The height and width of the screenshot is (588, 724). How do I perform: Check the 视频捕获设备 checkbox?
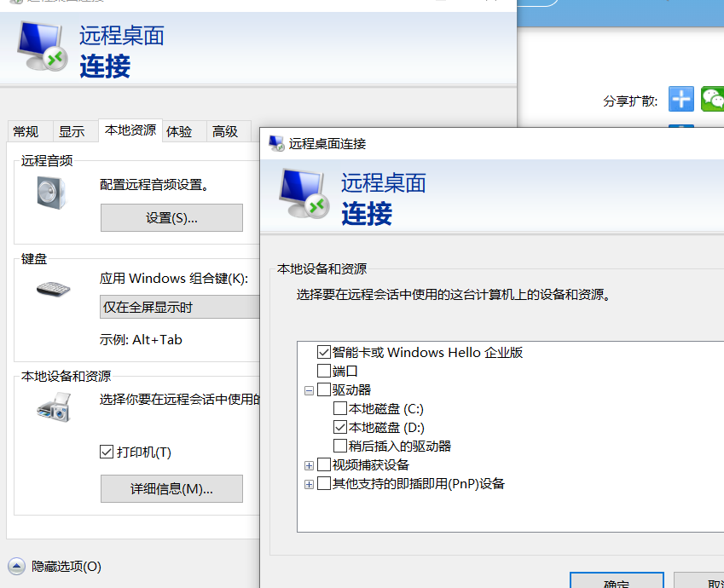pyautogui.click(x=324, y=464)
